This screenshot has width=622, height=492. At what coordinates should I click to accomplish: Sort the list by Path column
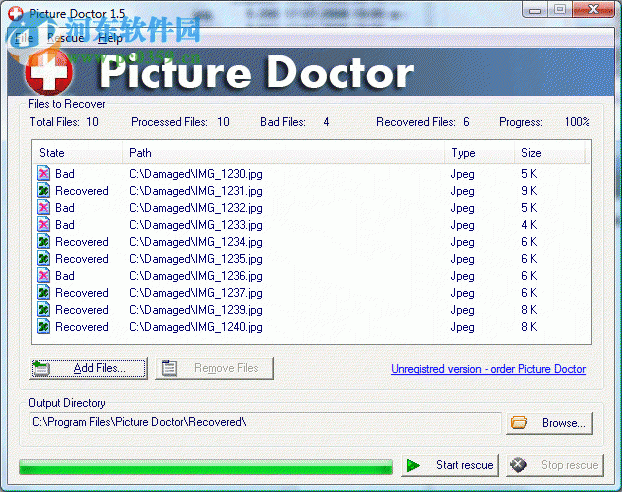284,153
